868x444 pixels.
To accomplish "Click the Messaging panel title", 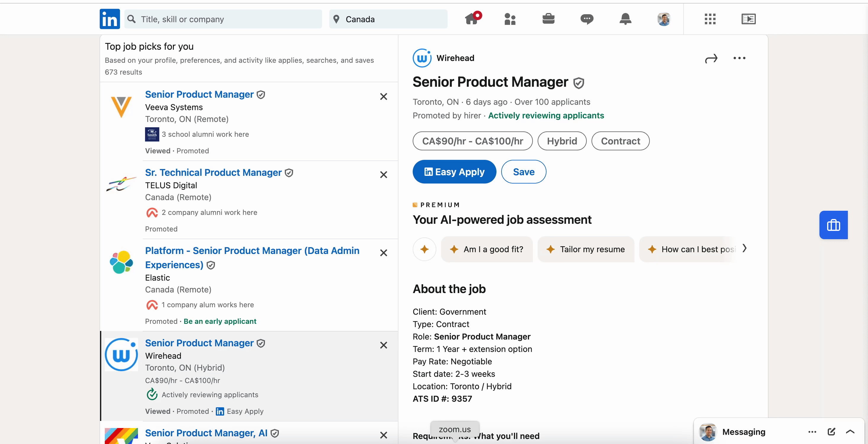I will click(744, 432).
